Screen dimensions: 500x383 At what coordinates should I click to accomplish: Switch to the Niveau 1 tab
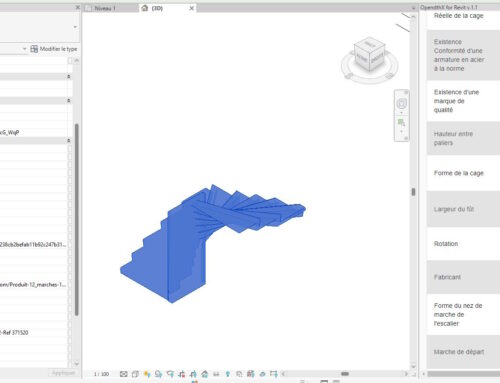pyautogui.click(x=110, y=8)
